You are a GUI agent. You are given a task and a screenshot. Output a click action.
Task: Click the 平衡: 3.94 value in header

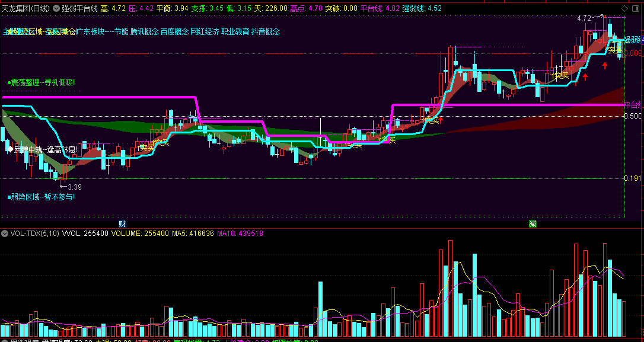(173, 8)
